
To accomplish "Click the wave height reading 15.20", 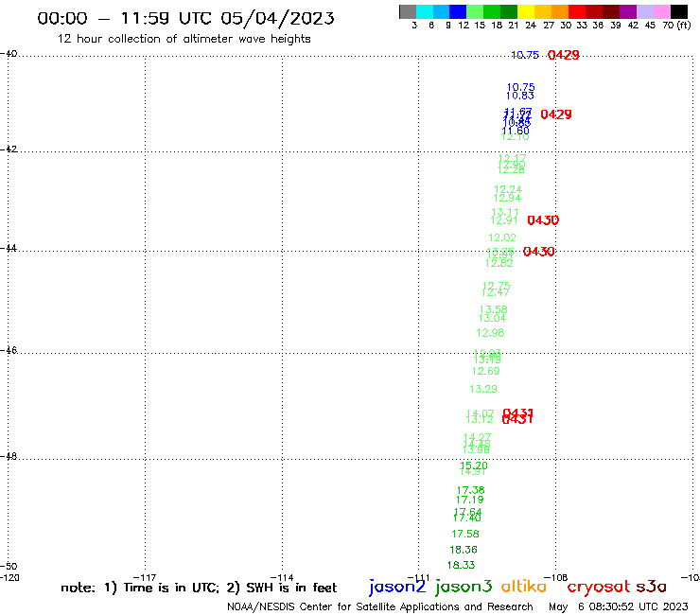I will point(474,466).
